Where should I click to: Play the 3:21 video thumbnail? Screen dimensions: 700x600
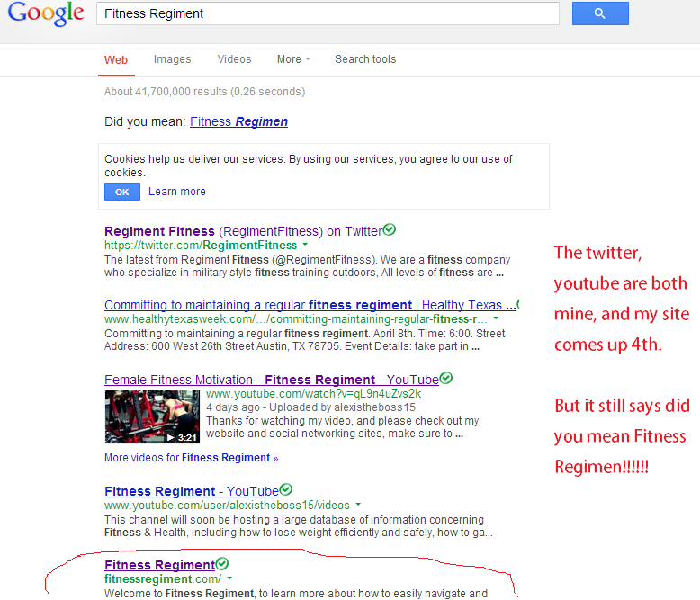[x=152, y=416]
